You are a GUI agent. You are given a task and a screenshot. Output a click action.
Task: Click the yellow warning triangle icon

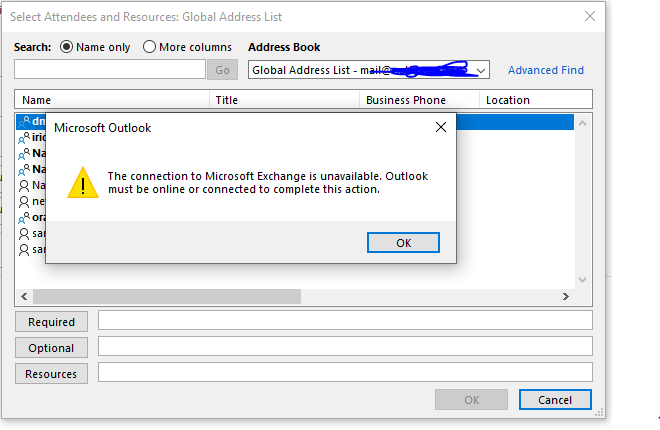click(82, 182)
